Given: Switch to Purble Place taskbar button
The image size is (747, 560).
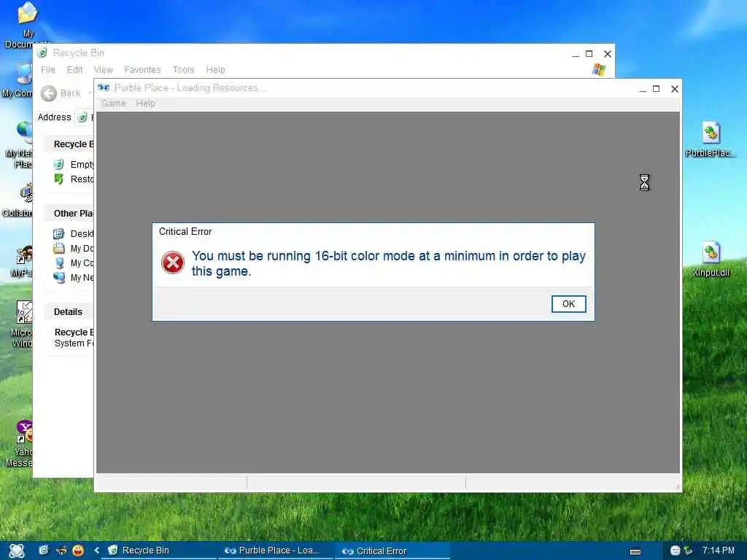Looking at the screenshot, I should coord(276,551).
